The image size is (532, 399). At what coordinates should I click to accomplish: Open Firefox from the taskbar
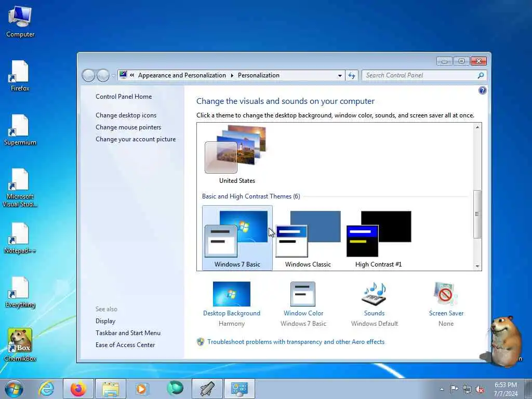click(78, 389)
